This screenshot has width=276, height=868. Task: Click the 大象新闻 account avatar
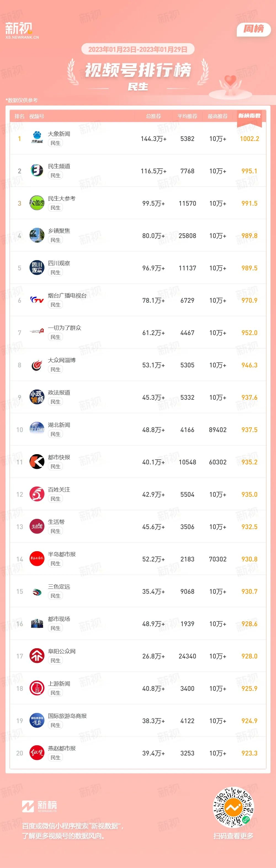pos(37,138)
